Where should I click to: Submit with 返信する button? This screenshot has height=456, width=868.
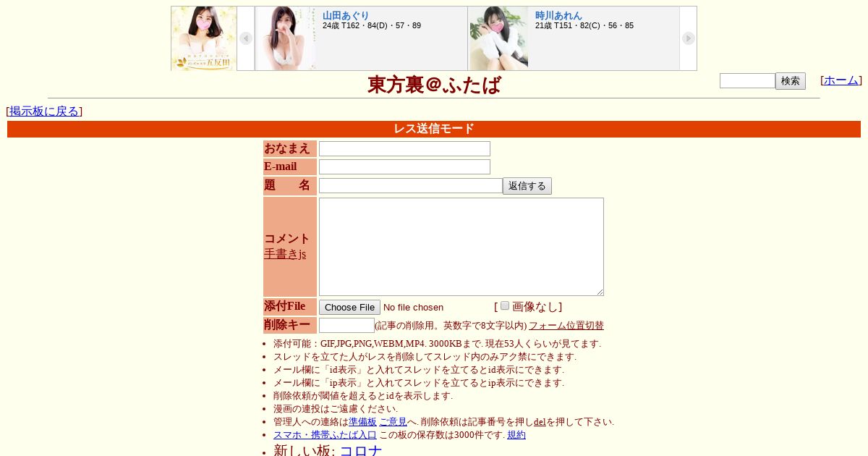click(527, 186)
